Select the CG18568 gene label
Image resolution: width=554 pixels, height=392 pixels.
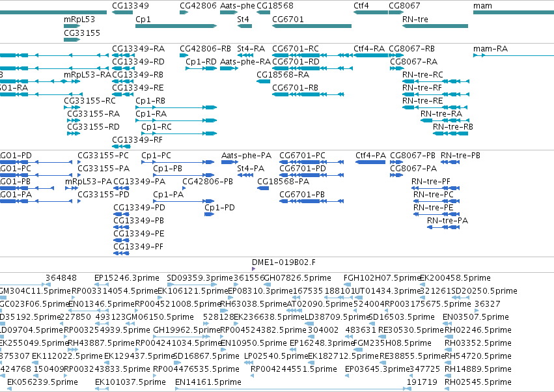pos(275,6)
